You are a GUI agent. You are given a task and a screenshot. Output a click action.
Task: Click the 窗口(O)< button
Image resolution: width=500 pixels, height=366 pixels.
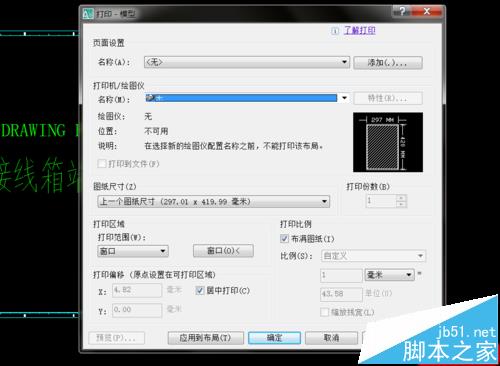pyautogui.click(x=223, y=251)
